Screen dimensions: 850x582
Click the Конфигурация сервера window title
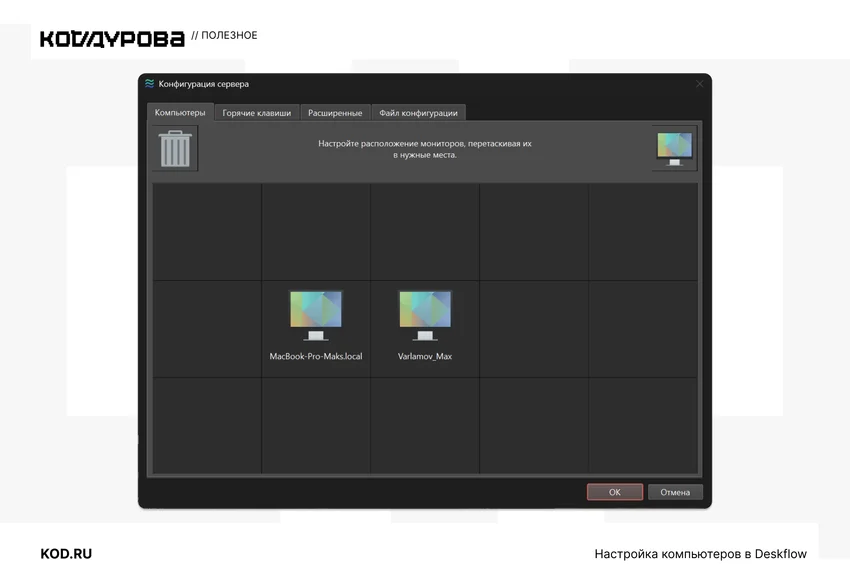[x=204, y=84]
